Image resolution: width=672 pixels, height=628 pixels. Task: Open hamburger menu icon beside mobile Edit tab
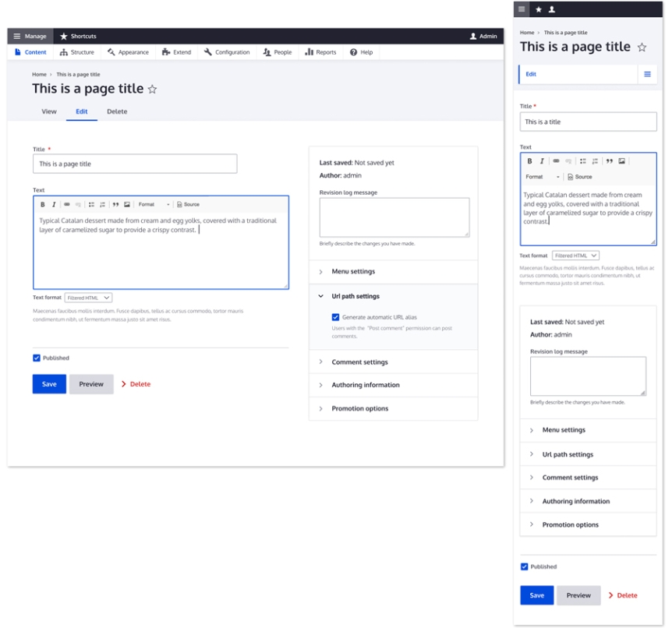point(647,74)
